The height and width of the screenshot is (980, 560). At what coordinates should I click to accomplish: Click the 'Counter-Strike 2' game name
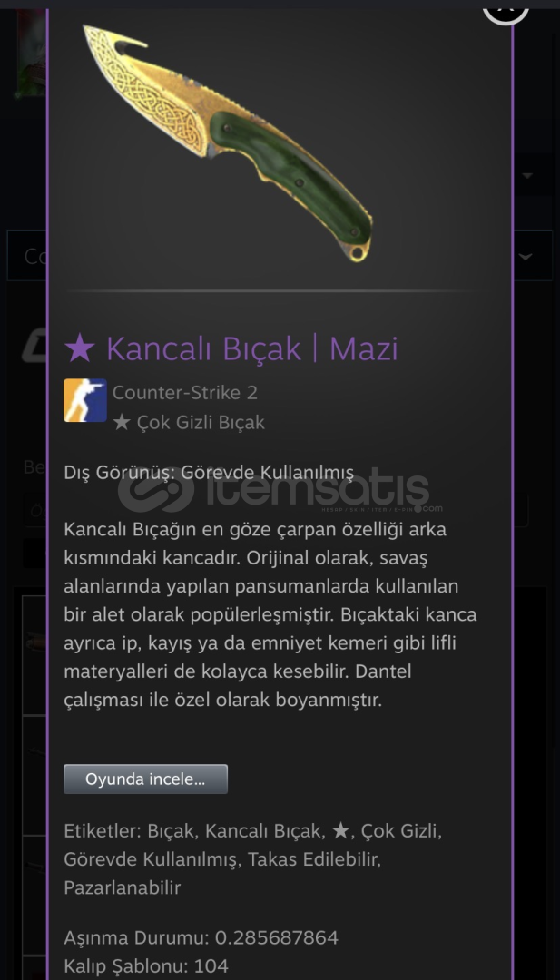point(185,393)
